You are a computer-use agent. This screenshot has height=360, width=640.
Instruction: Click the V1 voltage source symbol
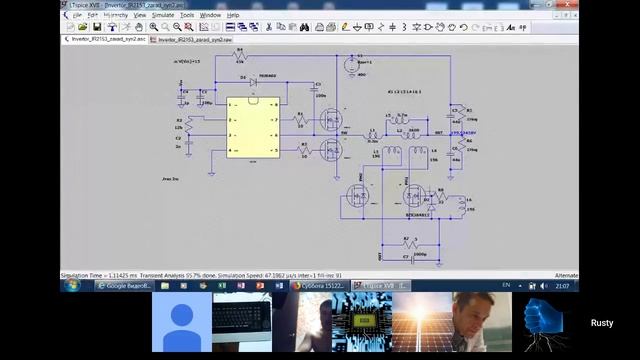coord(350,65)
